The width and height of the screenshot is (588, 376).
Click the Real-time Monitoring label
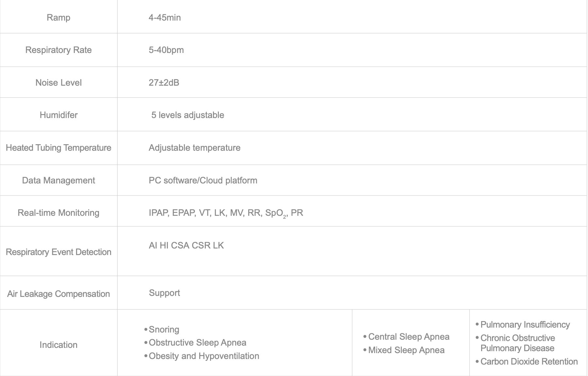pyautogui.click(x=58, y=213)
